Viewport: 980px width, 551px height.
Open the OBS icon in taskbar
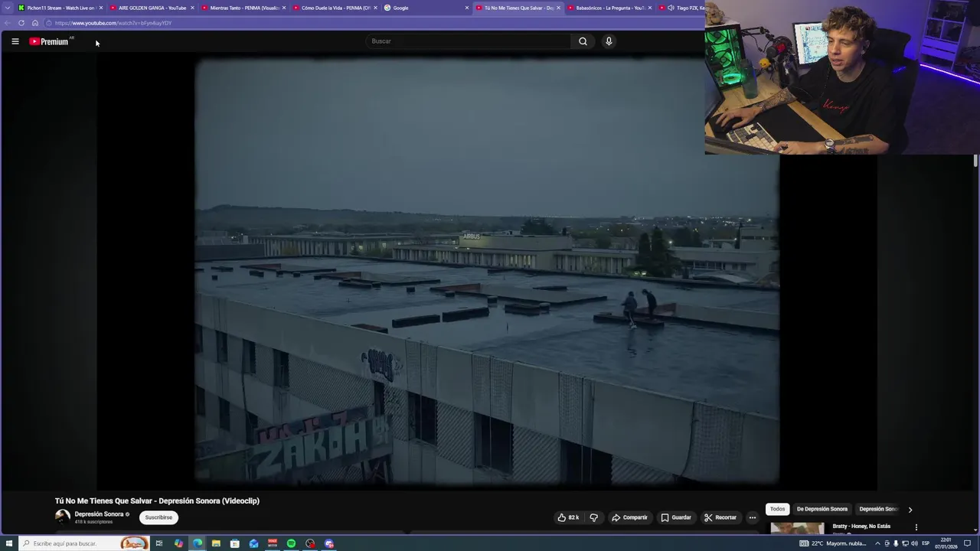click(x=310, y=543)
